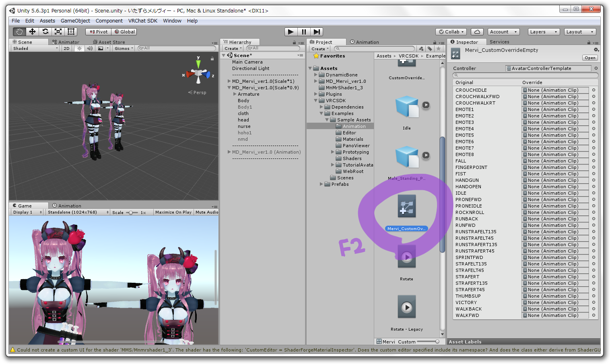Open the Gizmos dropdown

pos(124,48)
